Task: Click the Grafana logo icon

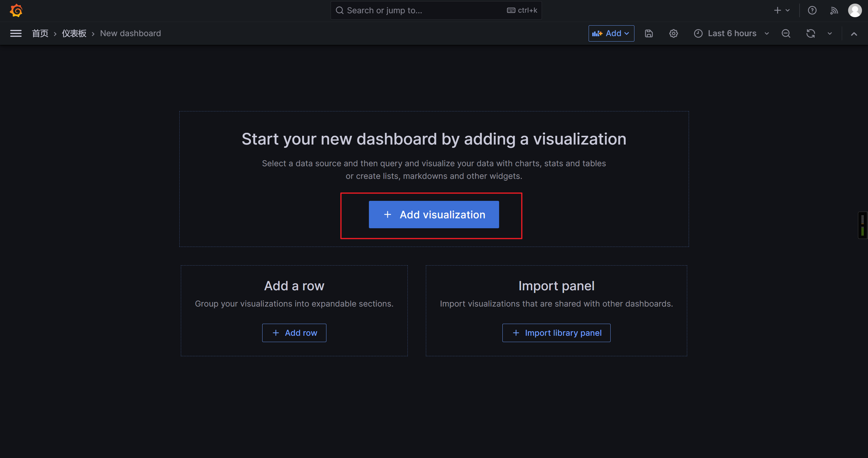Action: pos(16,11)
